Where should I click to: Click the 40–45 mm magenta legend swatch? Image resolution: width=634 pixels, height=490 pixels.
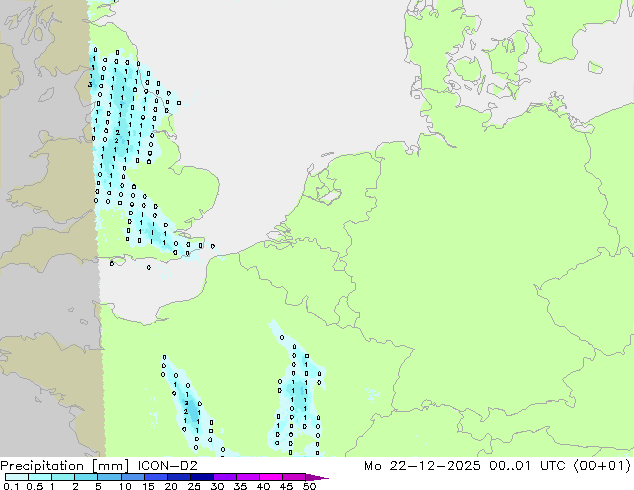click(x=271, y=477)
